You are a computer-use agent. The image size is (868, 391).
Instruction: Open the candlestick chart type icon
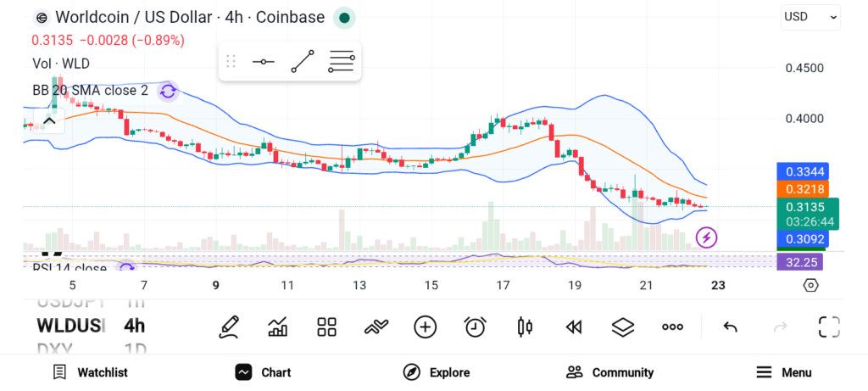tap(524, 327)
